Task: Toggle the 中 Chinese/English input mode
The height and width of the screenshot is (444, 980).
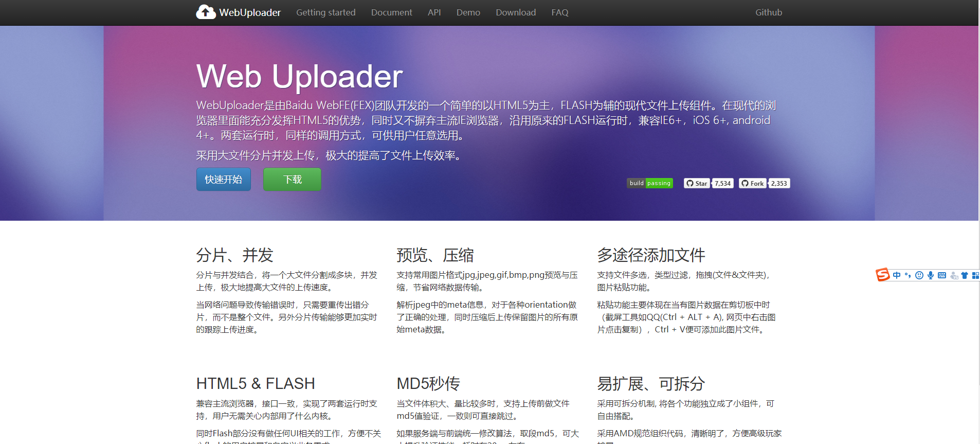Action: [897, 275]
